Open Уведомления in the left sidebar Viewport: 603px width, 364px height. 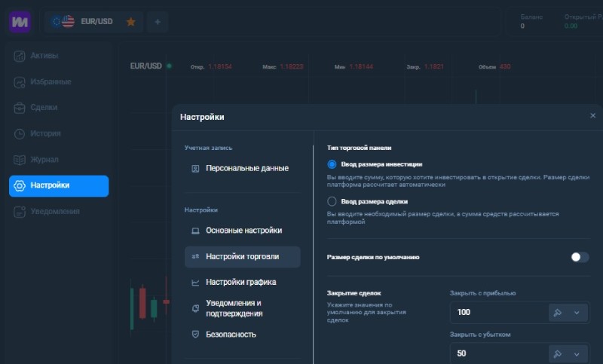coord(54,212)
